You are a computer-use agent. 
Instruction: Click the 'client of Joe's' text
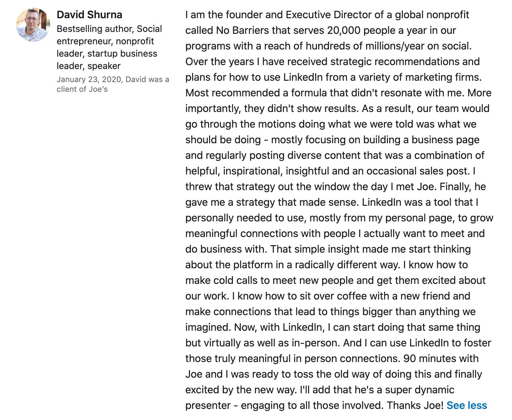(x=82, y=89)
